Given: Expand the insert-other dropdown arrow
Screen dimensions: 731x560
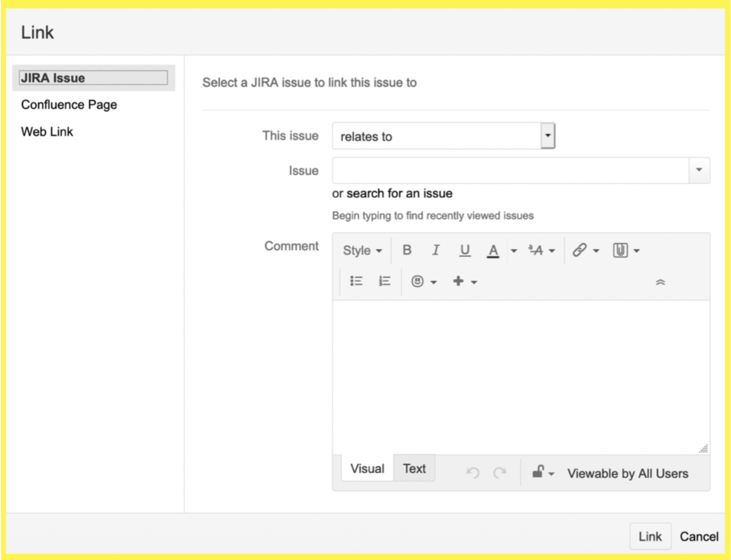Looking at the screenshot, I should 474,282.
